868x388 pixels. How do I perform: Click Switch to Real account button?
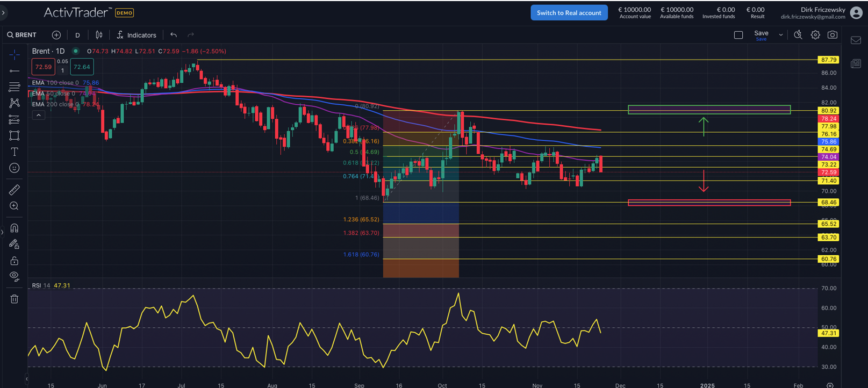[x=569, y=13]
